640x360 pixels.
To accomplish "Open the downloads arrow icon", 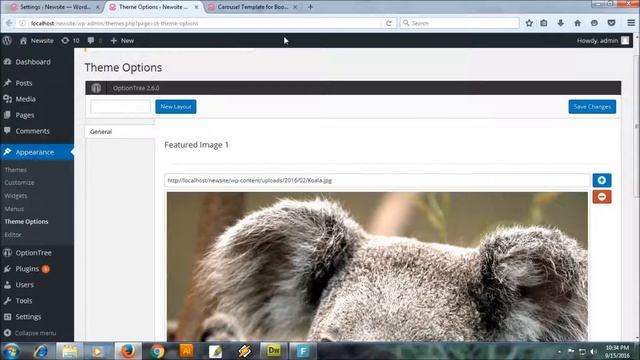I will [x=560, y=23].
